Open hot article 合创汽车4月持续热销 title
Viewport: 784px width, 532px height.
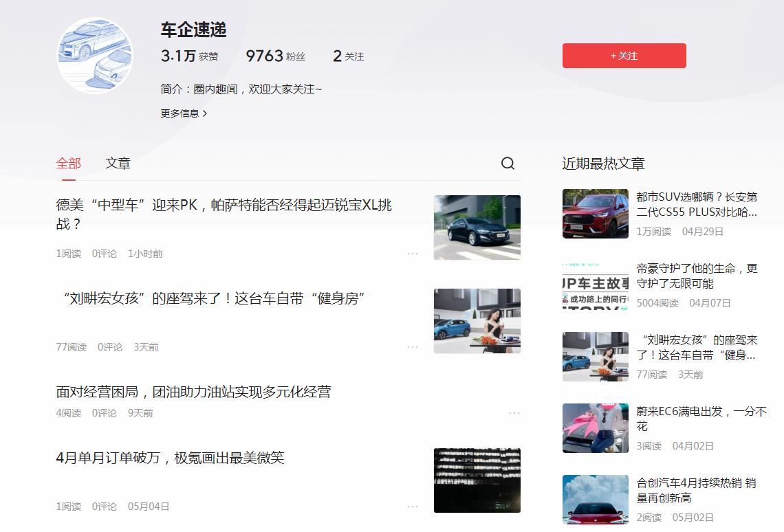(x=696, y=491)
